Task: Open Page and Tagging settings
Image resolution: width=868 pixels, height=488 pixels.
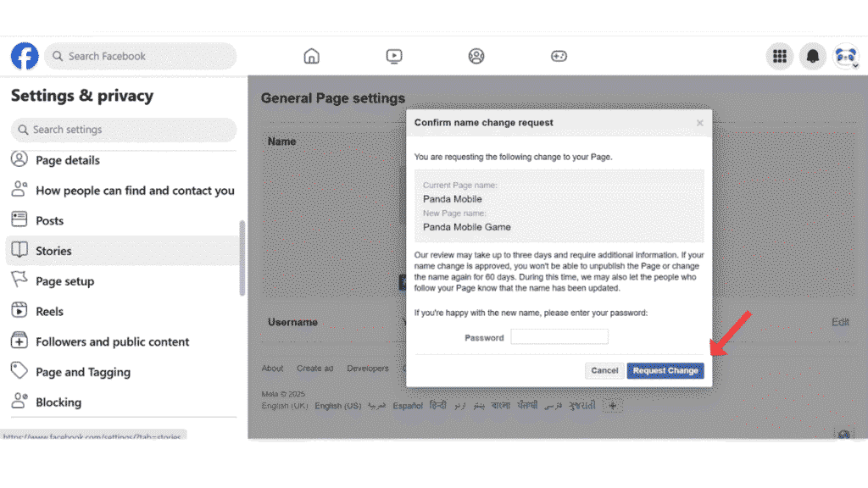Action: click(x=122, y=372)
